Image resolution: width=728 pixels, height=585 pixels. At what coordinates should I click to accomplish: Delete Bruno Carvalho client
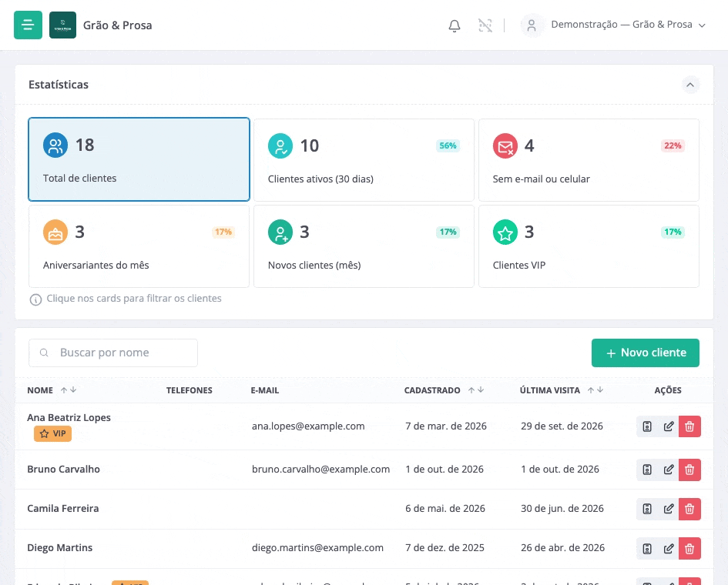tap(689, 470)
